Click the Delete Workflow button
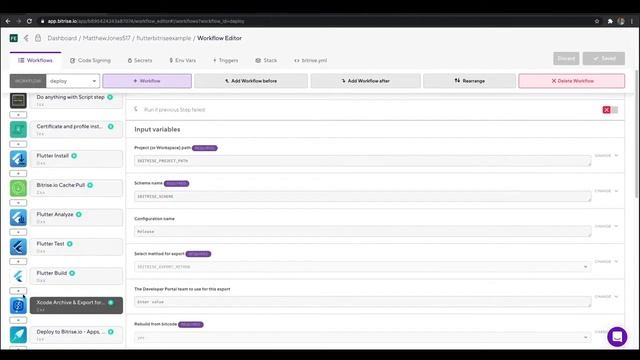Screen dimensions: 640x360 (571, 81)
